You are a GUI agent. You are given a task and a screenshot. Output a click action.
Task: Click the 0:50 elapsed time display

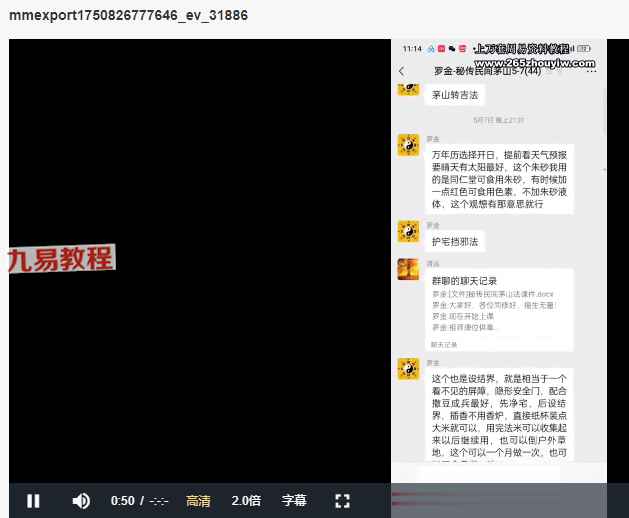point(122,501)
